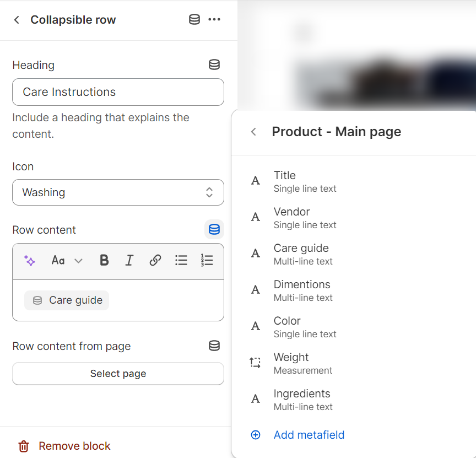
Task: Open the three-dot options menu
Action: pyautogui.click(x=215, y=19)
